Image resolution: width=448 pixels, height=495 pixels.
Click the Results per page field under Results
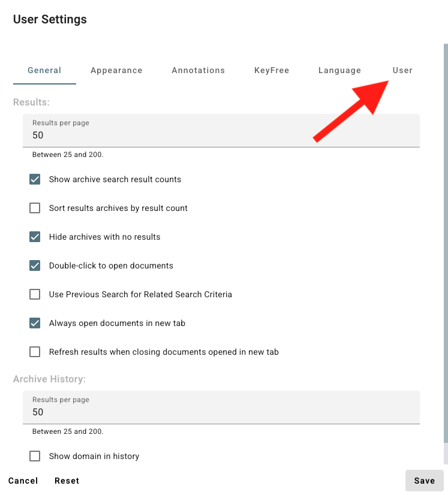pos(221,135)
